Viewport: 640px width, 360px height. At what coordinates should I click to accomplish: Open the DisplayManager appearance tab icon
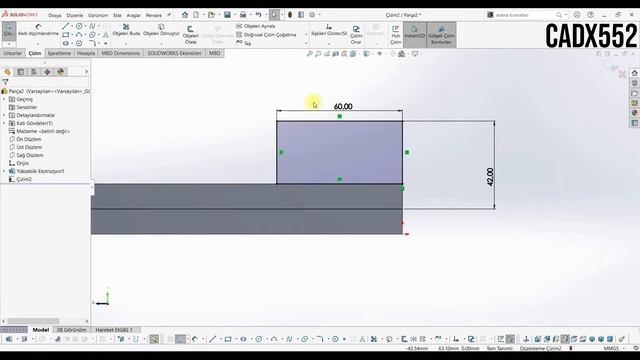pyautogui.click(x=61, y=72)
